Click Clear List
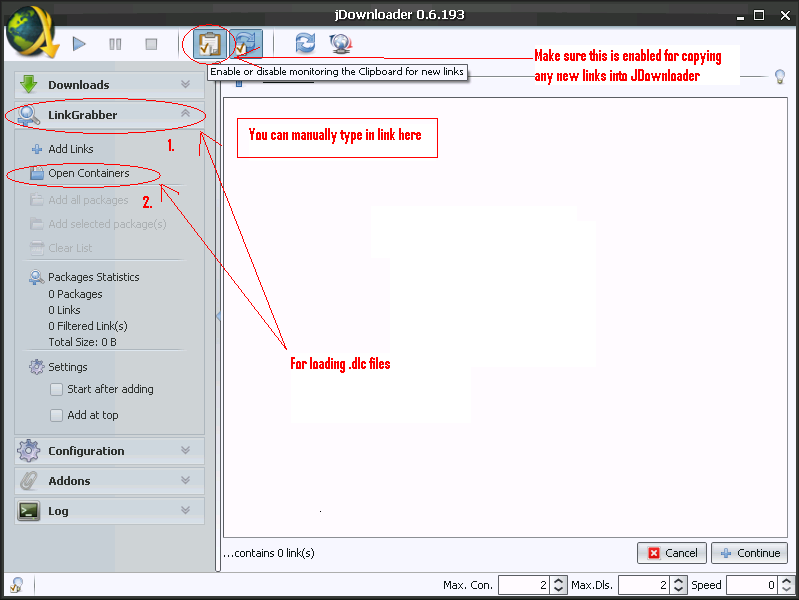Image resolution: width=799 pixels, height=600 pixels. point(70,248)
